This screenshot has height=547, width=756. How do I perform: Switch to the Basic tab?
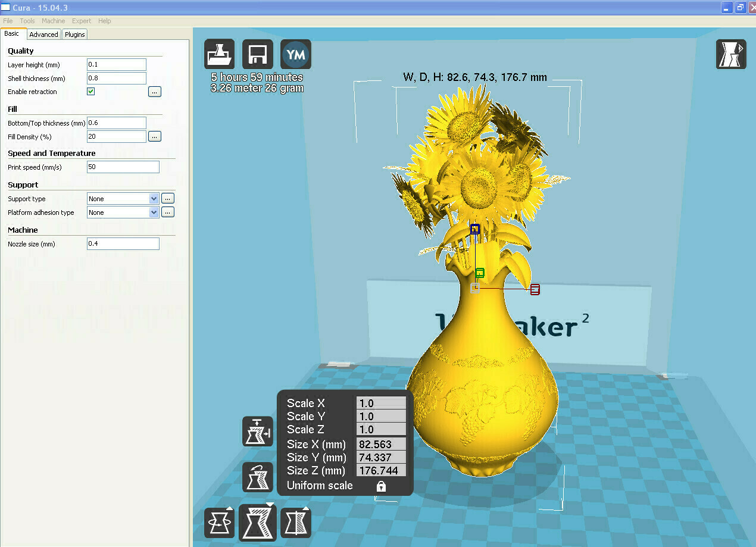click(12, 34)
